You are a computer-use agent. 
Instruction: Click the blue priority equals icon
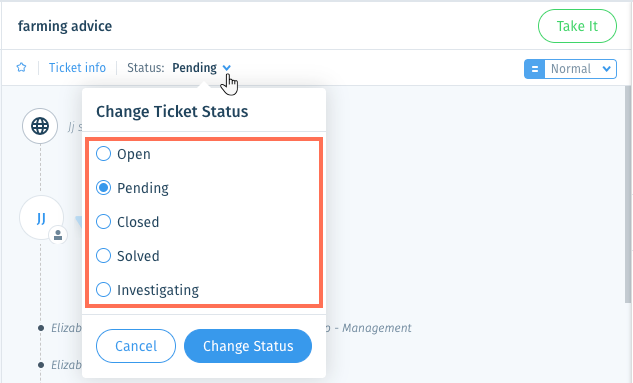tap(534, 69)
